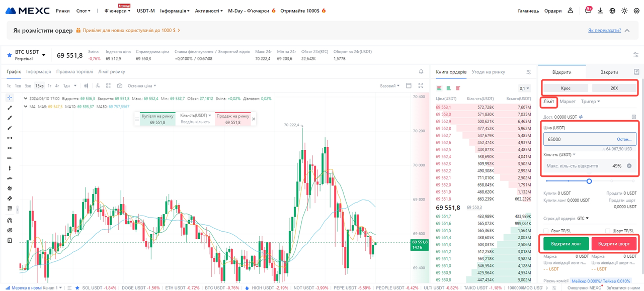Collapse the order guide banner chevron
This screenshot has height=291, width=644.
627,30
